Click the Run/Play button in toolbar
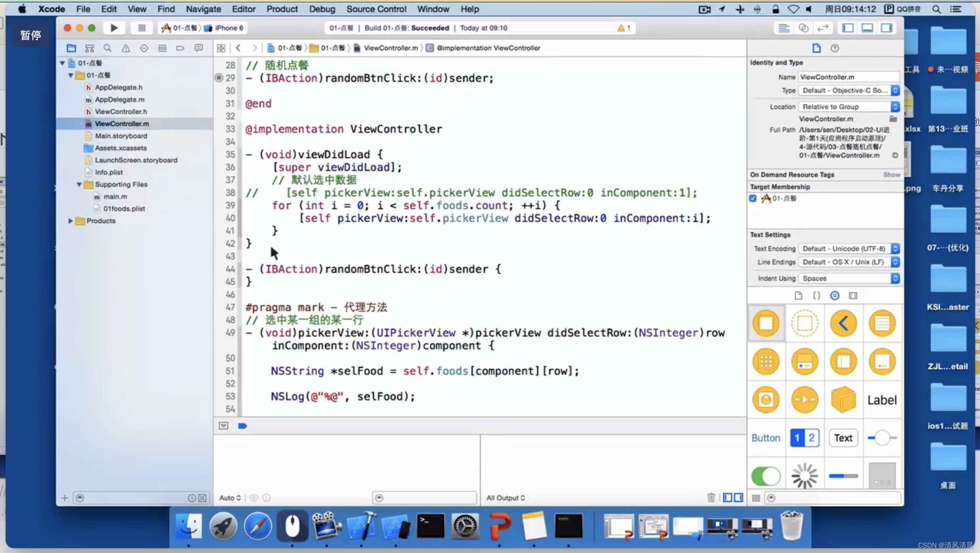 [113, 27]
